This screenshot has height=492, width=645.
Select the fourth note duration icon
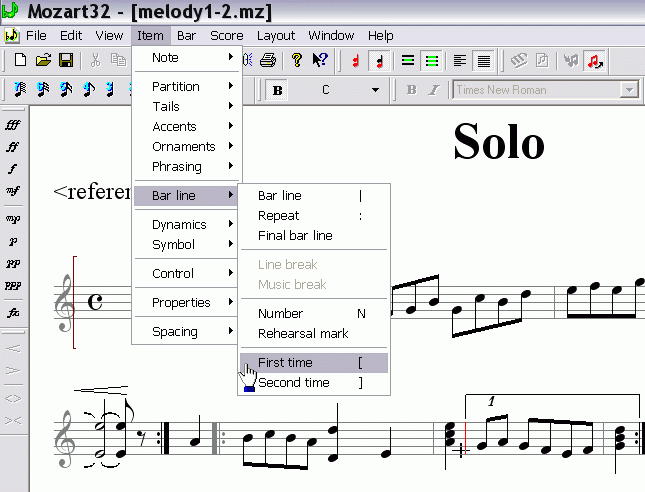[x=89, y=89]
